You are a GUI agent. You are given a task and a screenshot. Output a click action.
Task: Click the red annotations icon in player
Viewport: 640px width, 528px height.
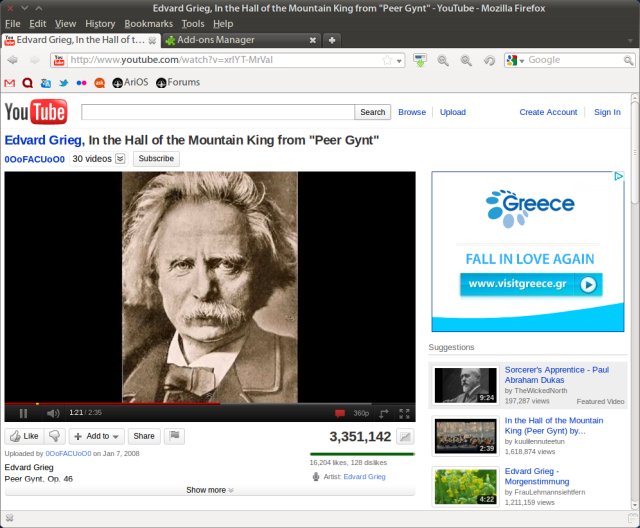tap(340, 413)
